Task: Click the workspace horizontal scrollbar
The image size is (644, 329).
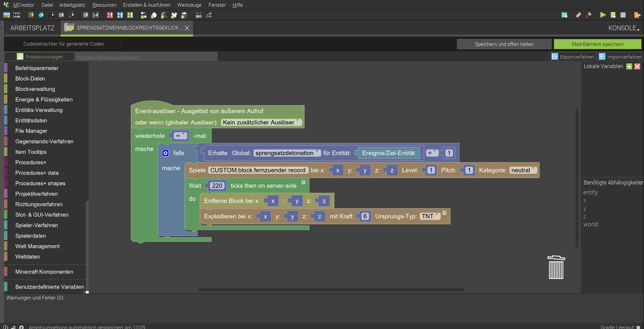Action: (x=331, y=289)
